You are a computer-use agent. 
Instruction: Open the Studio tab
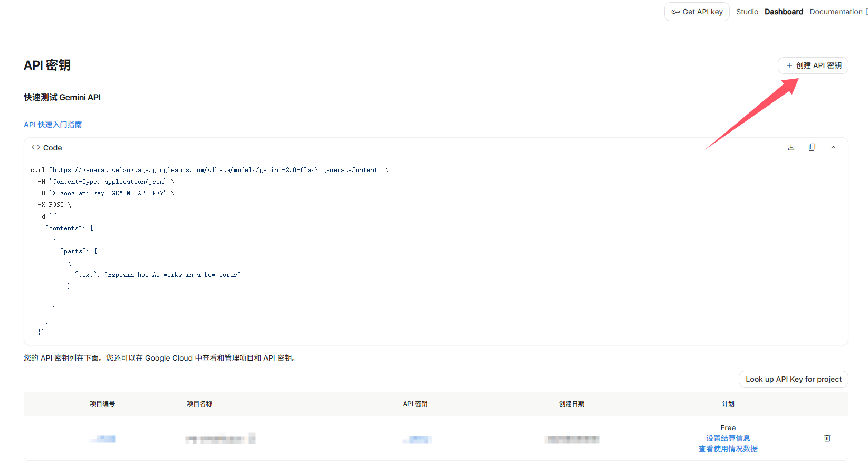tap(747, 12)
